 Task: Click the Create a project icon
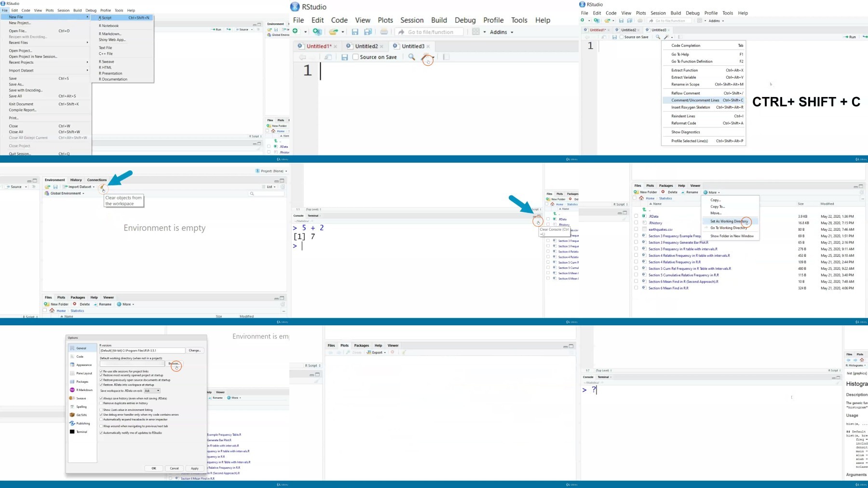point(317,32)
